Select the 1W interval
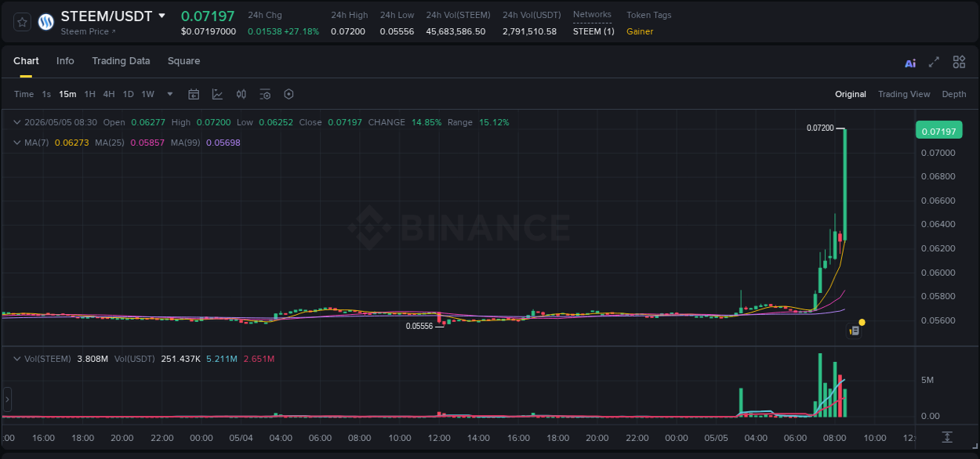 [x=147, y=94]
